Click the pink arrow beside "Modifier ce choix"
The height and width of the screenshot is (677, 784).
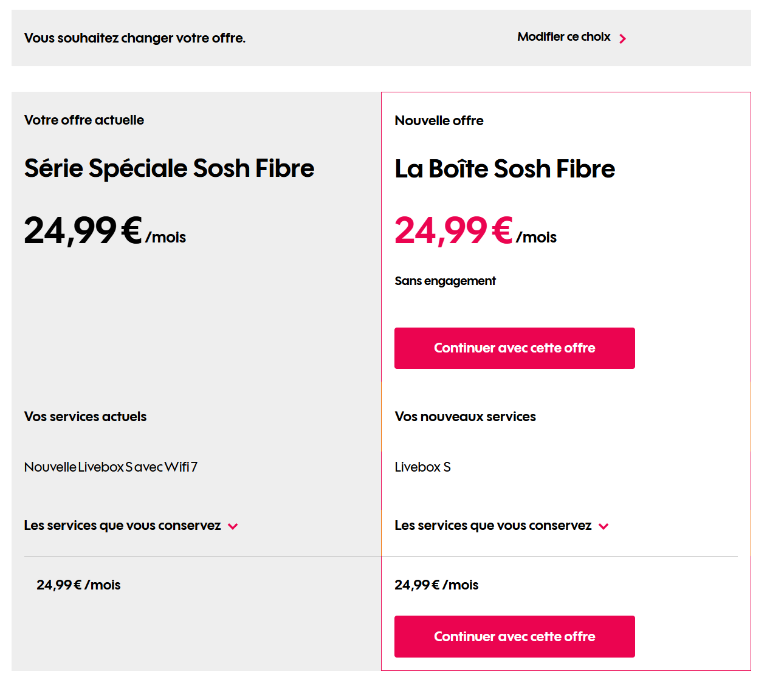622,39
